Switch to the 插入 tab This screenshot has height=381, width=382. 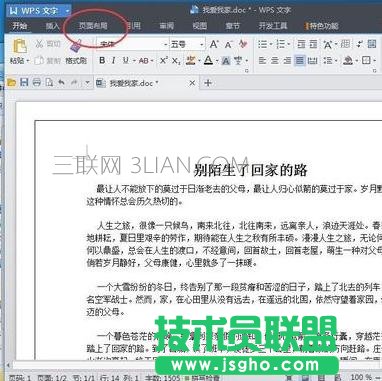(x=52, y=26)
